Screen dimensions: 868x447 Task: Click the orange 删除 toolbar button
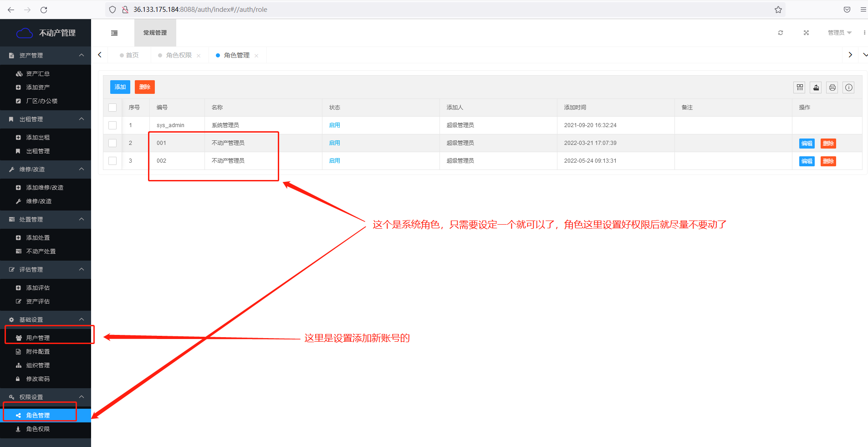(145, 87)
